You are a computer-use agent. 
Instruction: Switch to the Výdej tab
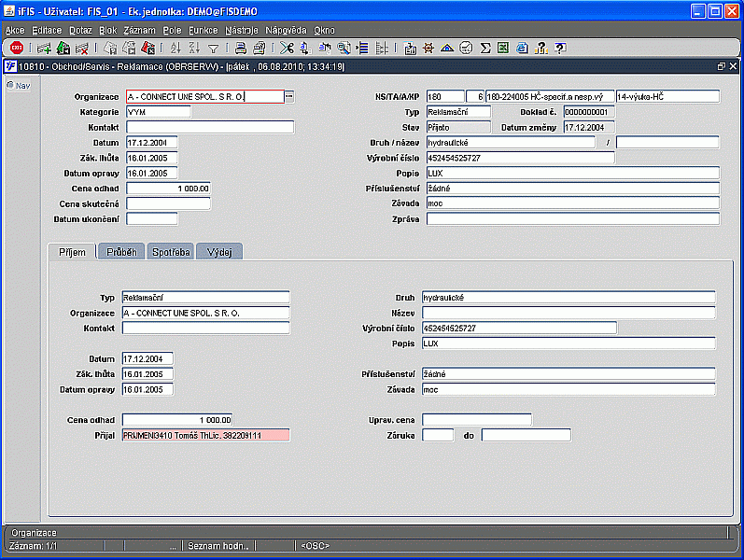pos(219,252)
